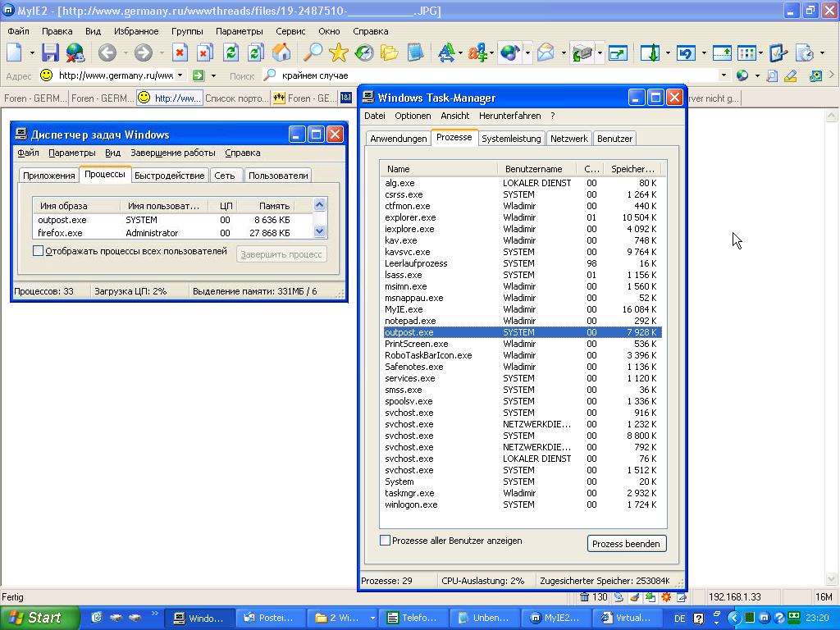Image resolution: width=840 pixels, height=630 pixels.
Task: Refresh all open pages
Action: coord(256,52)
